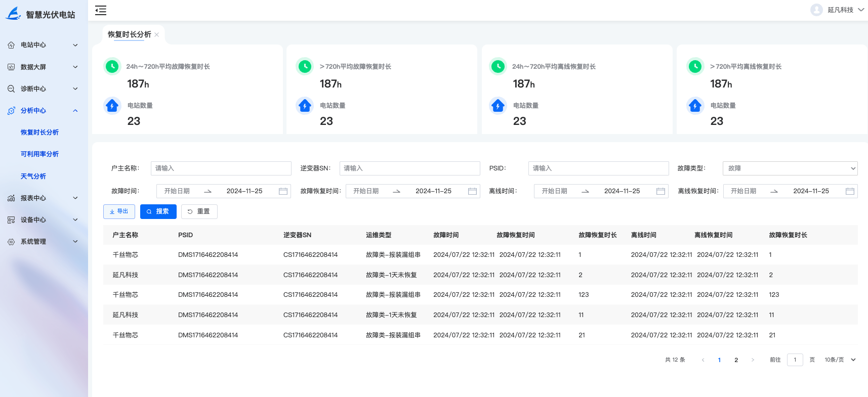
Task: Open 可利用率分析 in the sidebar
Action: tap(39, 154)
